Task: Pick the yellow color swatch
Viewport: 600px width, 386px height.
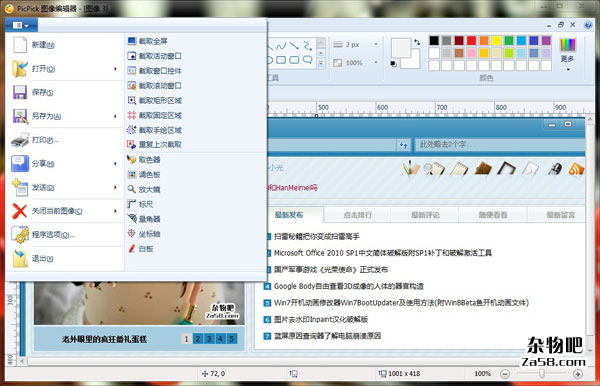Action: tap(496, 41)
